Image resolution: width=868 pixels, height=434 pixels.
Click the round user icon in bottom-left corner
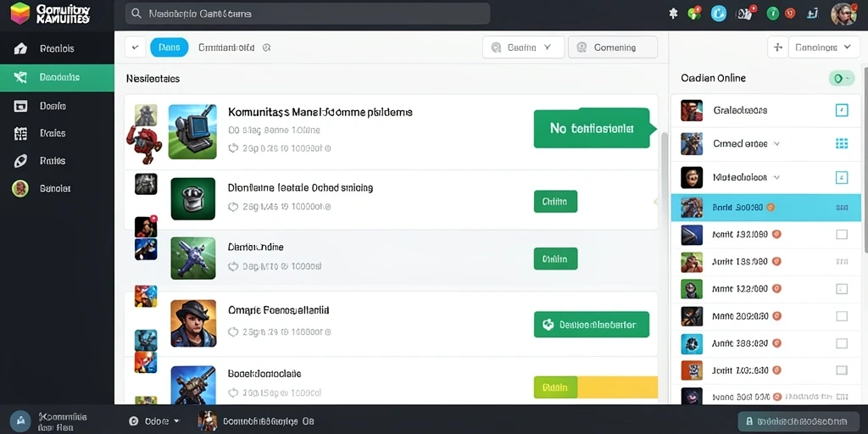pyautogui.click(x=20, y=420)
